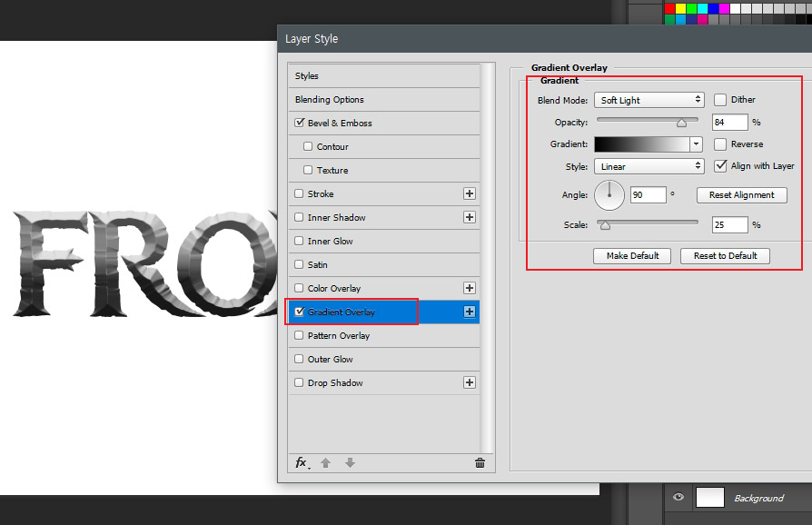Open gradient picker dropdown arrow
The height and width of the screenshot is (525, 812).
696,144
